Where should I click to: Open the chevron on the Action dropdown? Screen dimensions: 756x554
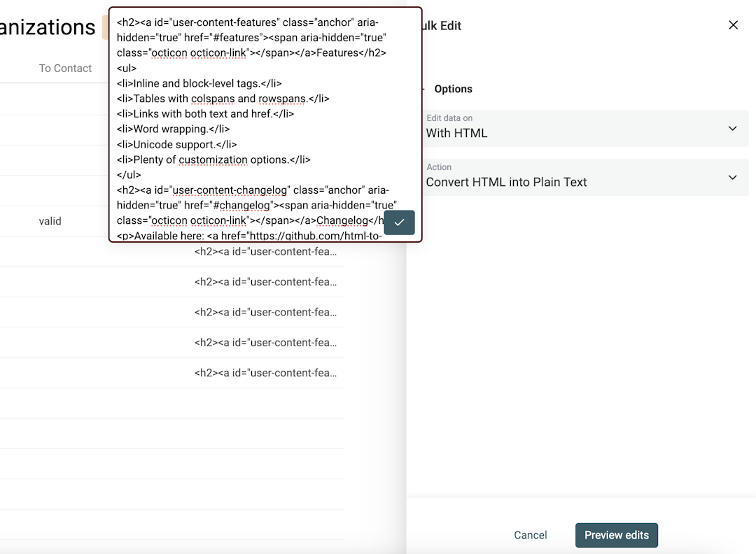(x=732, y=177)
